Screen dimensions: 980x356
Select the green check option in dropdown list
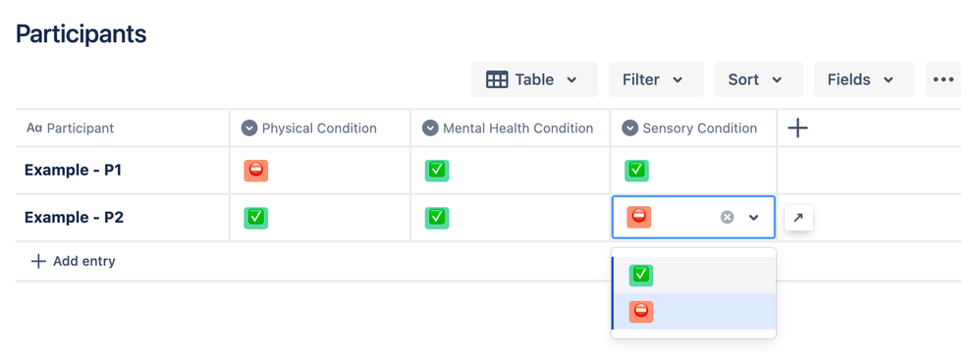pos(693,275)
